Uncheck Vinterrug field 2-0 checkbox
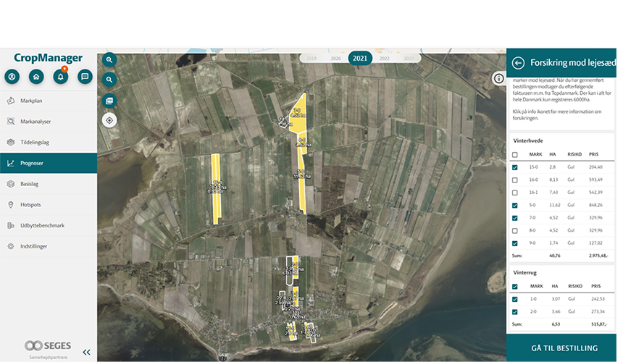This screenshot has width=644, height=362. coord(515,312)
